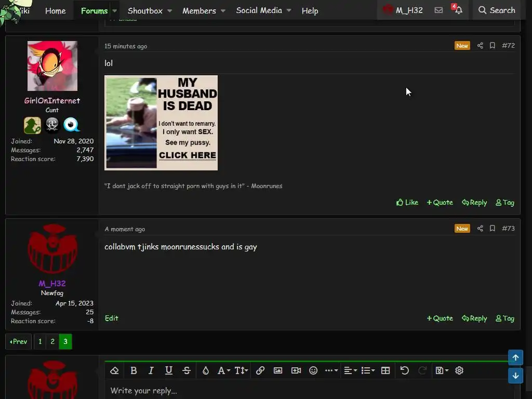532x399 pixels.
Task: Open GirlOnInternet's profile name link
Action: 52,100
